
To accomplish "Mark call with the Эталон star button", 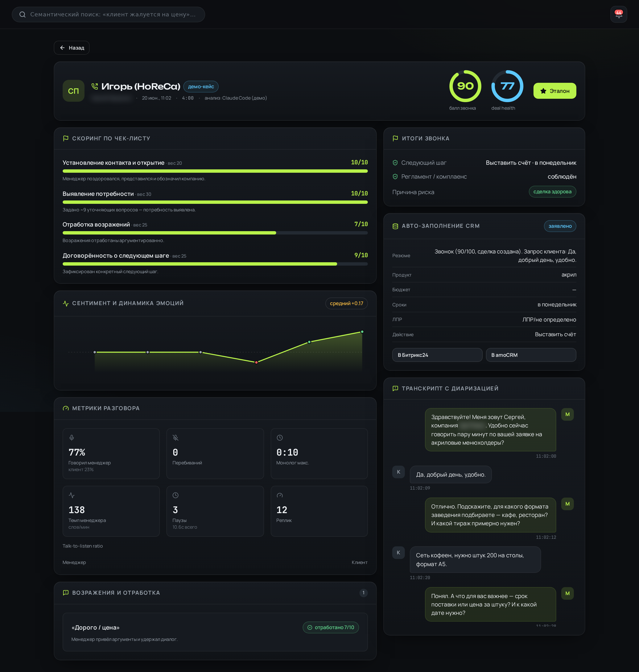I will point(555,91).
